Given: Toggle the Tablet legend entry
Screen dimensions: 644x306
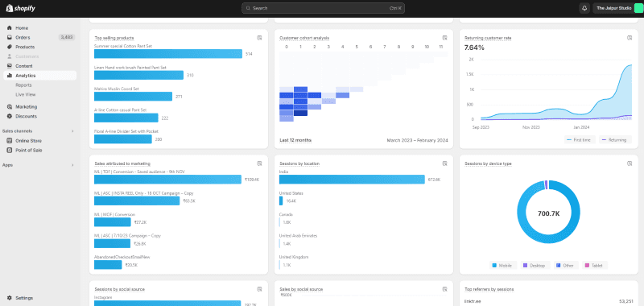Looking at the screenshot, I should [x=594, y=266].
